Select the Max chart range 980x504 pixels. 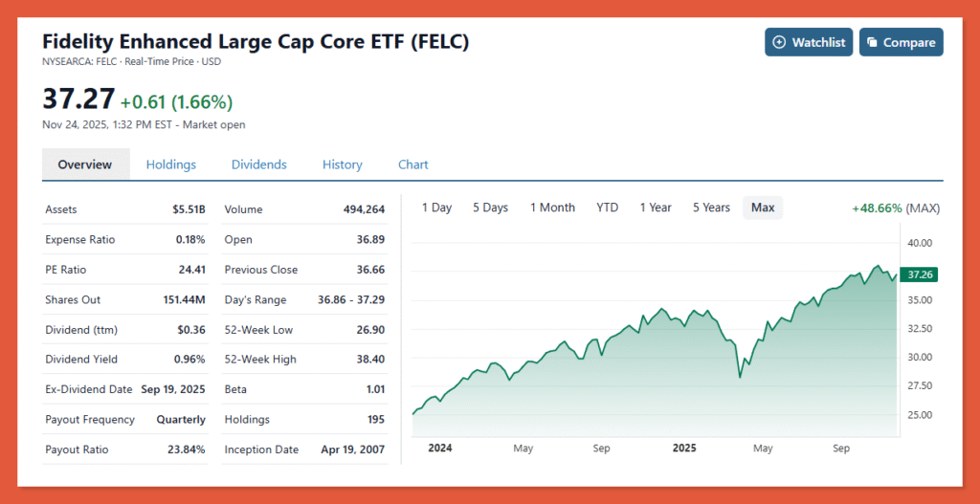[x=763, y=208]
